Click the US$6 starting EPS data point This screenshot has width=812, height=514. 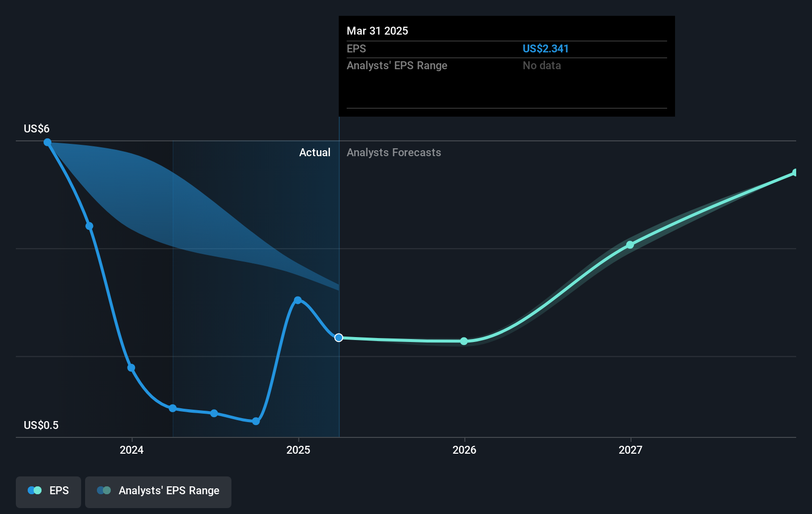[x=47, y=142]
